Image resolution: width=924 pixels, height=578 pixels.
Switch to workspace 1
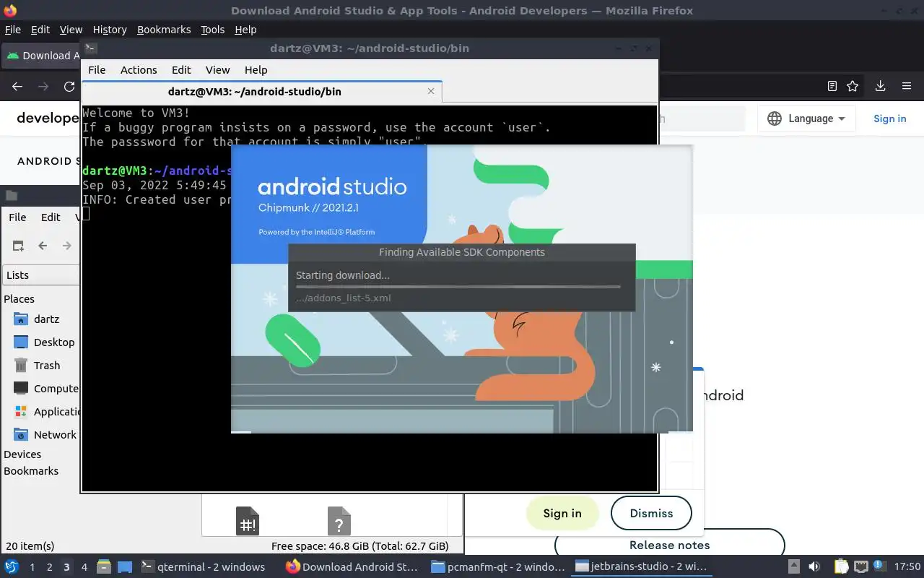pos(32,566)
